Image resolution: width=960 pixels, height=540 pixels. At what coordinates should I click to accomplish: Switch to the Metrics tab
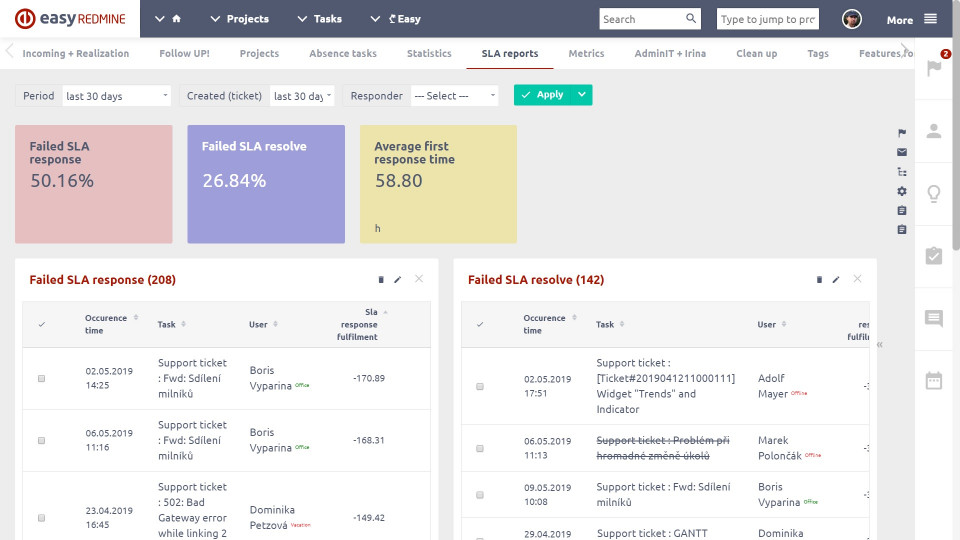pyautogui.click(x=586, y=53)
